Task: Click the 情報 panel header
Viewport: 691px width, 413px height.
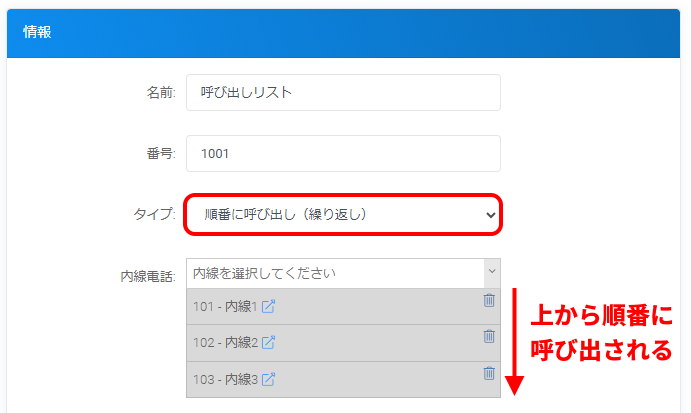Action: pyautogui.click(x=345, y=32)
